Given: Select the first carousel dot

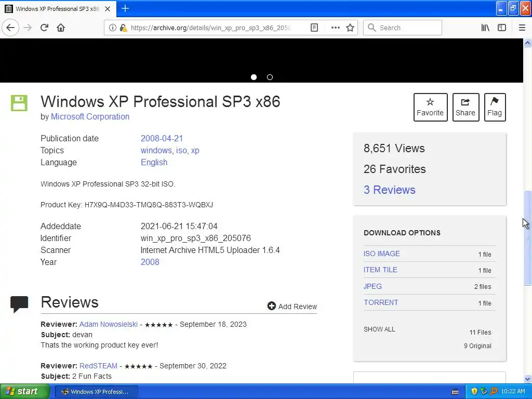Looking at the screenshot, I should coord(254,77).
